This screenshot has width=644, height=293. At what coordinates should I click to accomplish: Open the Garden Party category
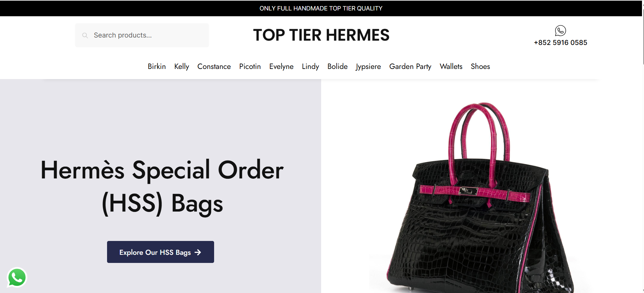[x=410, y=67]
